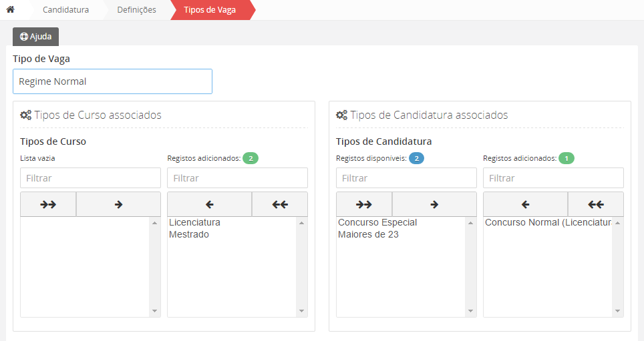The height and width of the screenshot is (341, 644).
Task: Move selected Tipo de Candidatura right
Action: coord(434,205)
